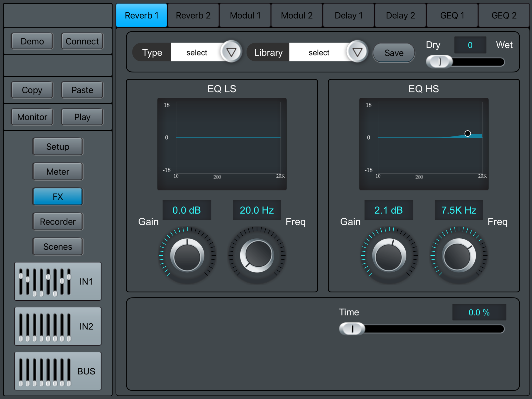This screenshot has width=532, height=399.
Task: Click the Time value field 0.0 %
Action: point(479,312)
